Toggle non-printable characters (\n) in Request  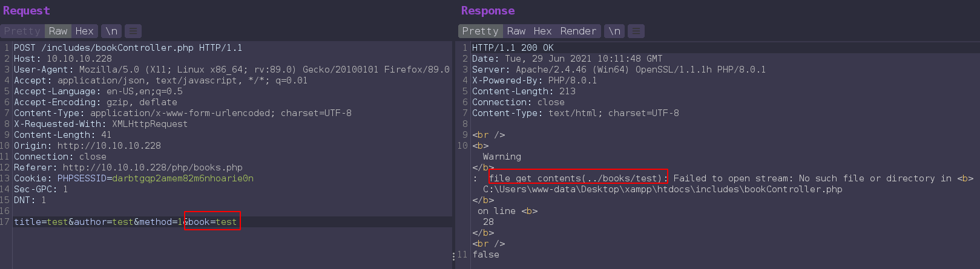pyautogui.click(x=111, y=31)
